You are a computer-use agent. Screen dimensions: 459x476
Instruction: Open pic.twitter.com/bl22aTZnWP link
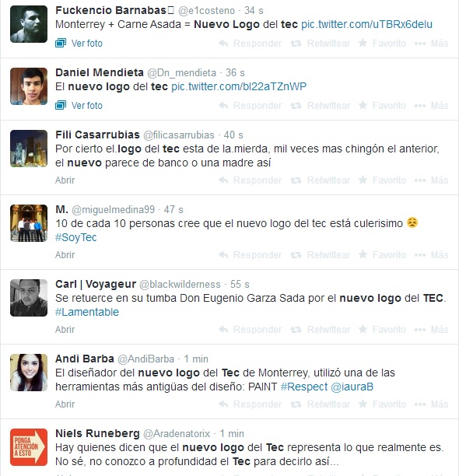point(239,86)
